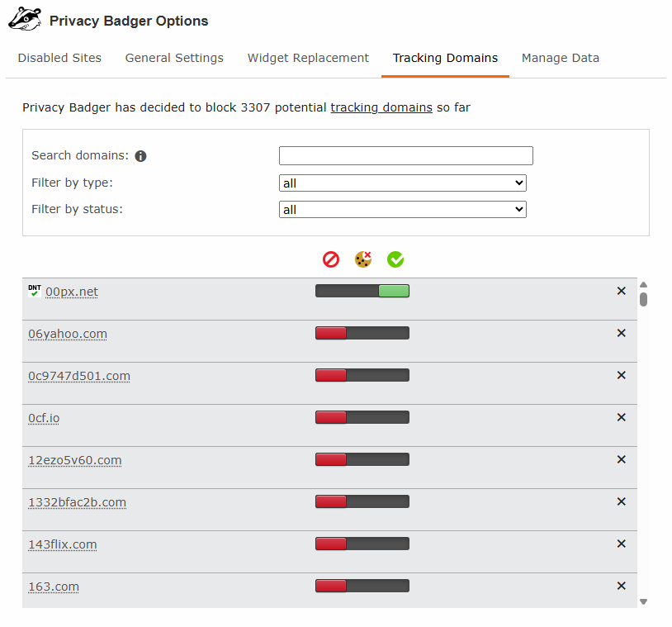This screenshot has height=627, width=672.
Task: Switch to the General Settings tab
Action: tap(174, 58)
